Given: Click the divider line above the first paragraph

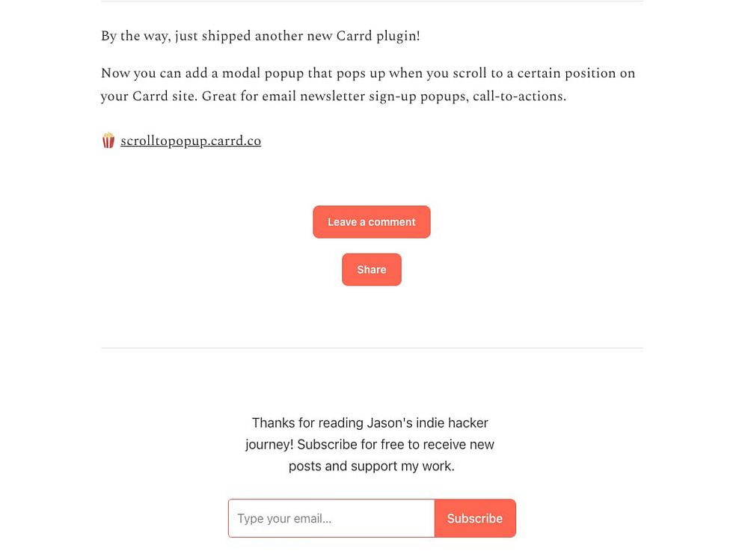Looking at the screenshot, I should (x=372, y=1).
